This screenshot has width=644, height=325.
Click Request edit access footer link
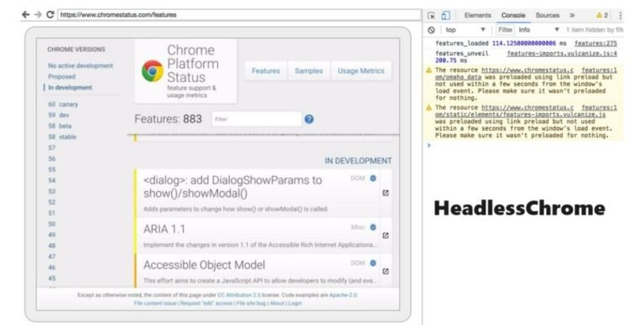(206, 303)
